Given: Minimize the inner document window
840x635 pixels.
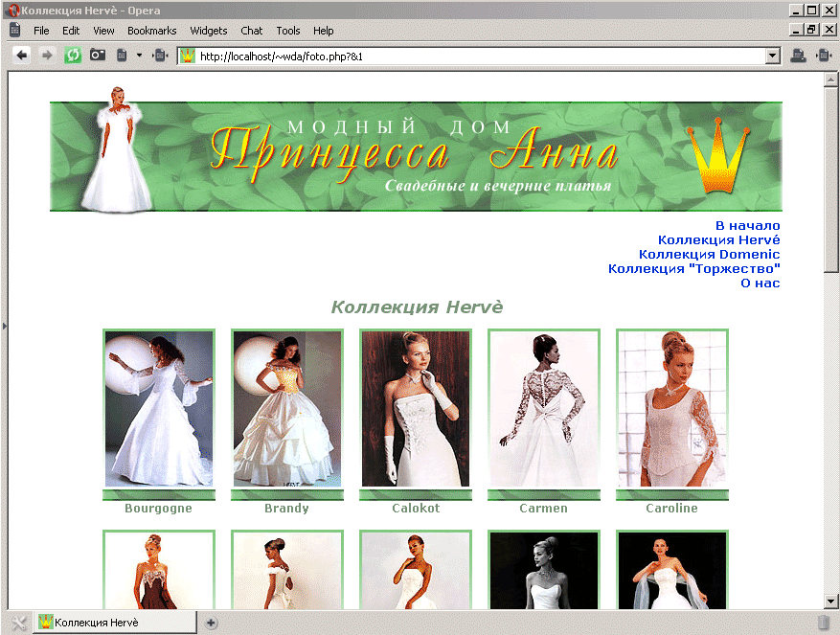Looking at the screenshot, I should 796,30.
